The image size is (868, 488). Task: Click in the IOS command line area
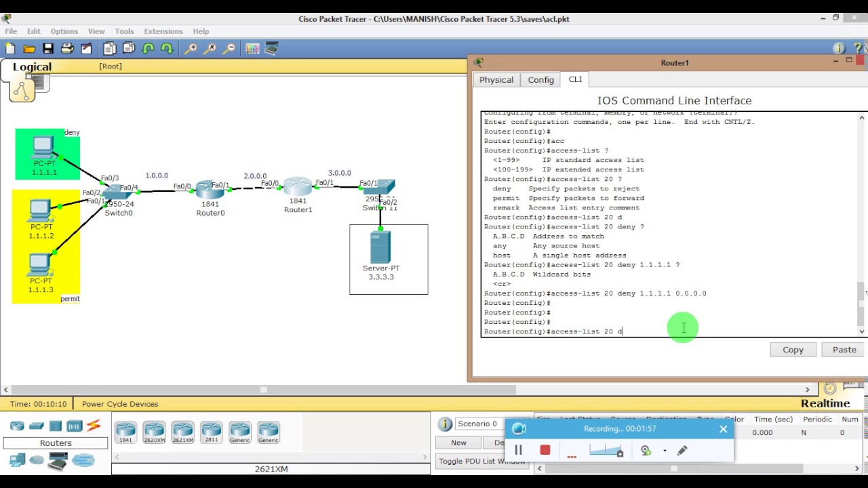669,224
